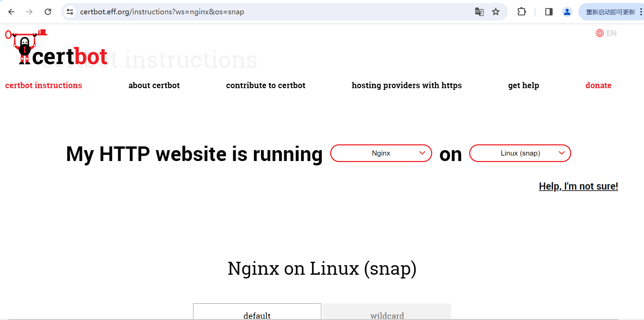This screenshot has width=644, height=320.
Task: Go forward to next page
Action: pyautogui.click(x=30, y=12)
